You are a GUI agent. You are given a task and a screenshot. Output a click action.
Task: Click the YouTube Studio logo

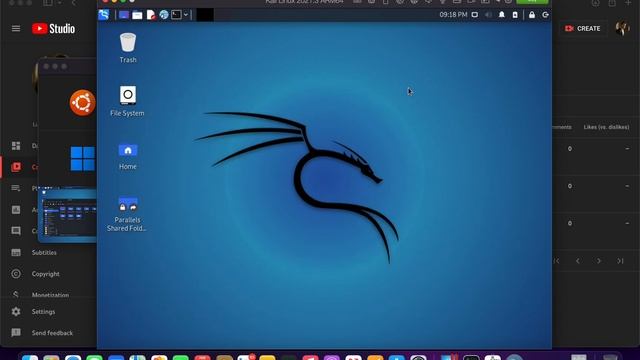pyautogui.click(x=53, y=29)
